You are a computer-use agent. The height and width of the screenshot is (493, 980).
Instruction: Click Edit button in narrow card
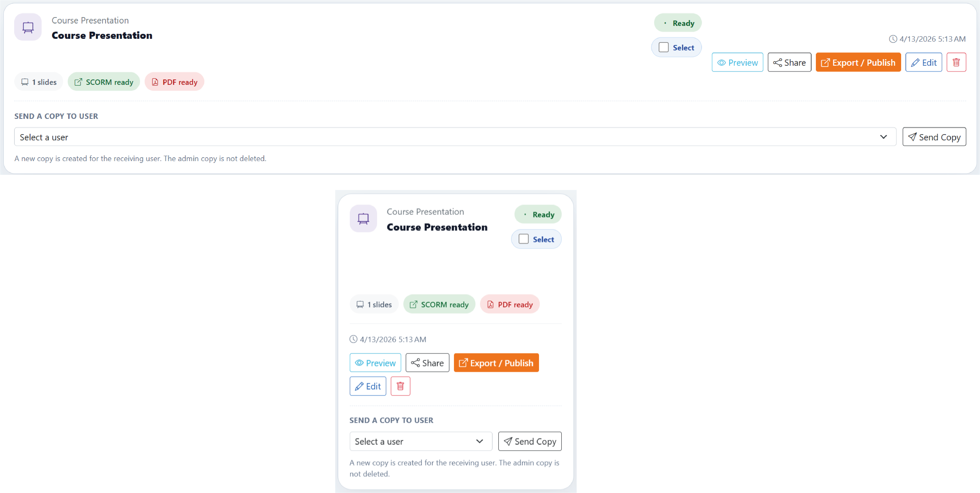click(x=367, y=386)
